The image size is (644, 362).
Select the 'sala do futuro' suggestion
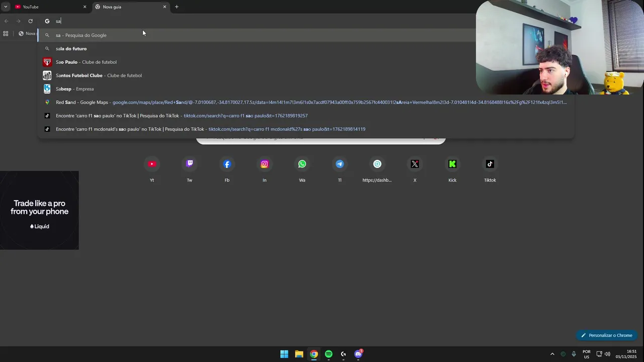coord(306,49)
